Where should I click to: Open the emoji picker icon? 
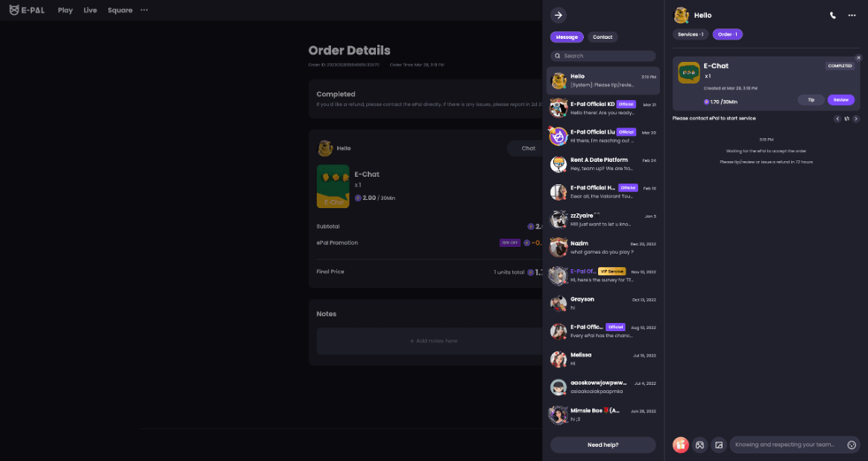[852, 445]
